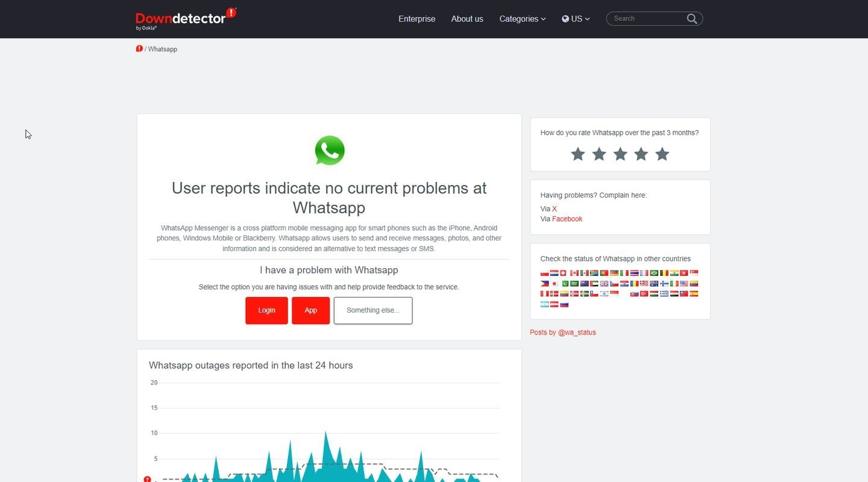Pick the Brazil flag
This screenshot has width=868, height=482.
point(654,273)
